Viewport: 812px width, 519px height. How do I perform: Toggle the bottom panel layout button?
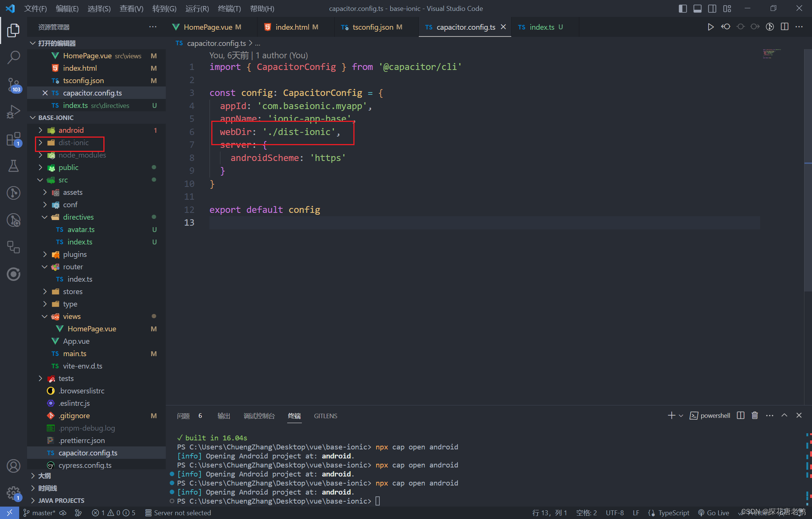pyautogui.click(x=697, y=8)
